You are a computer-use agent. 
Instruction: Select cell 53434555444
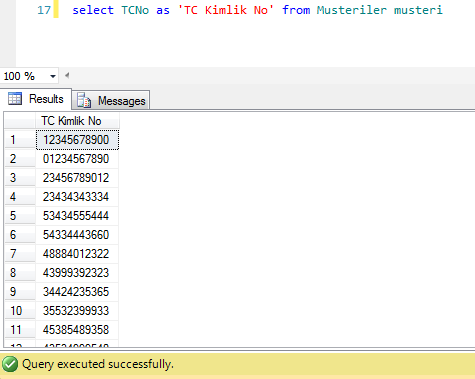(77, 216)
